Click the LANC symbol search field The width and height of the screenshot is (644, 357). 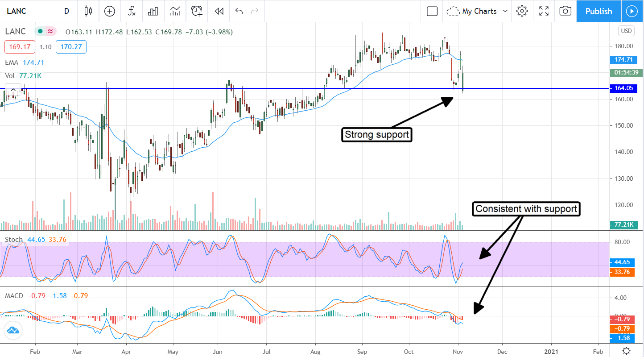point(27,11)
